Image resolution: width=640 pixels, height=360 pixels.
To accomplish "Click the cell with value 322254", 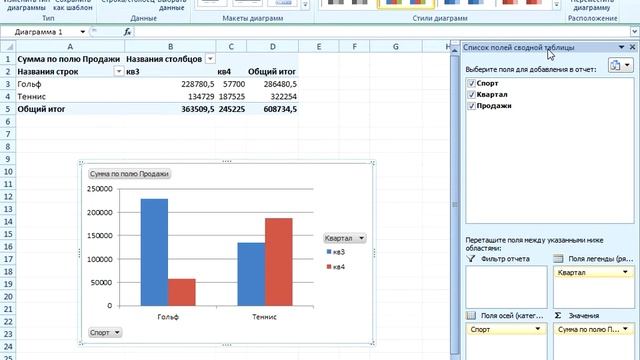I will tap(273, 97).
